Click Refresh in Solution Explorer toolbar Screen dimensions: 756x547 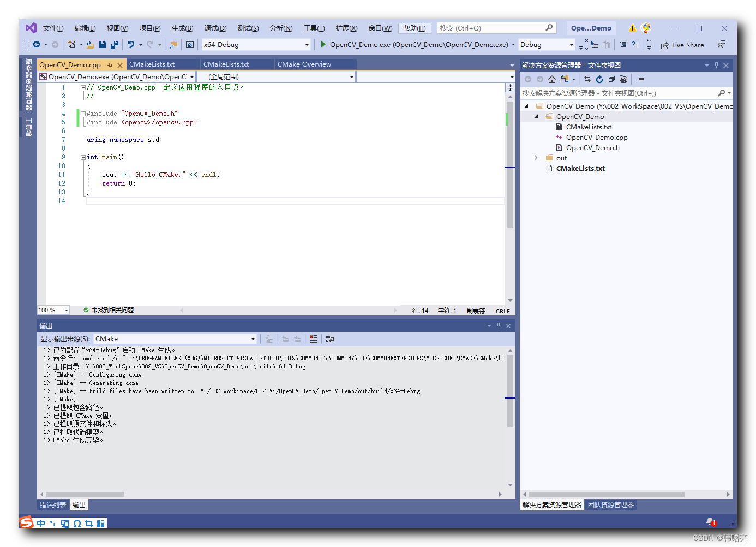click(x=599, y=79)
